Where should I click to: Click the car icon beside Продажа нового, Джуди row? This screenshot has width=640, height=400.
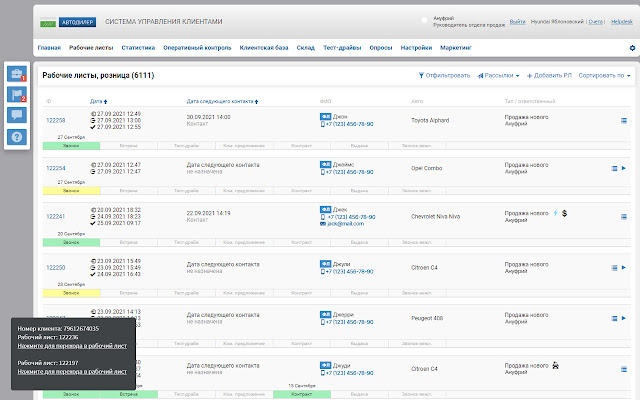coord(556,365)
